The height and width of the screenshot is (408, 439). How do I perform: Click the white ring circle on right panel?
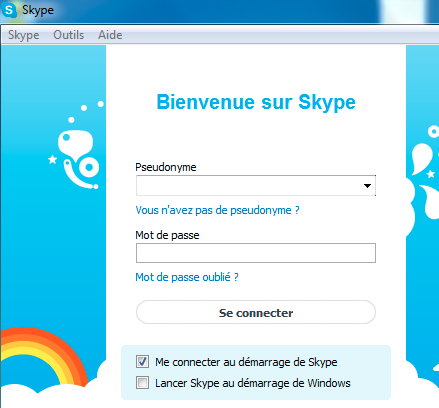[x=433, y=132]
